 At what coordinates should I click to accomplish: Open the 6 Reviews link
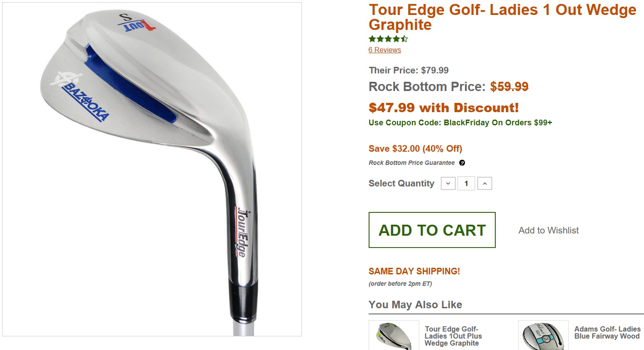(x=384, y=50)
